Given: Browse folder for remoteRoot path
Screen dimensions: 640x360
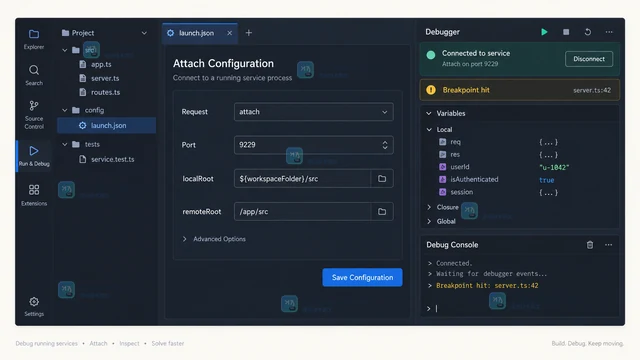Looking at the screenshot, I should tap(382, 211).
